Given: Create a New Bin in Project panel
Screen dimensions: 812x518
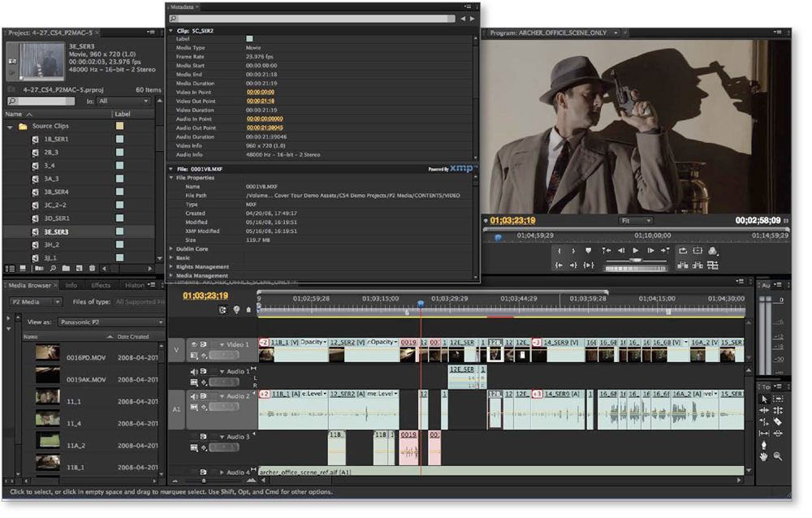Looking at the screenshot, I should pyautogui.click(x=66, y=268).
